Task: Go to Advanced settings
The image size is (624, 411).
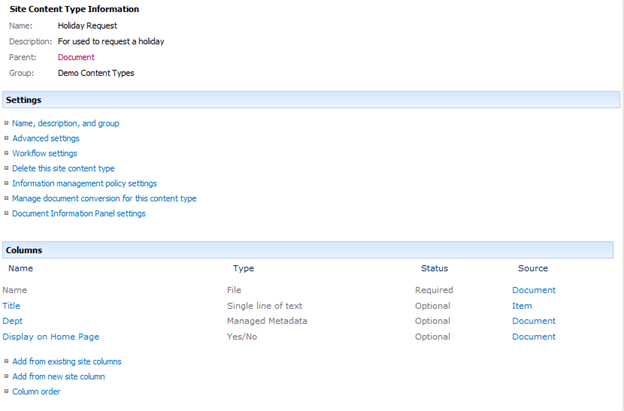Action: (45, 138)
